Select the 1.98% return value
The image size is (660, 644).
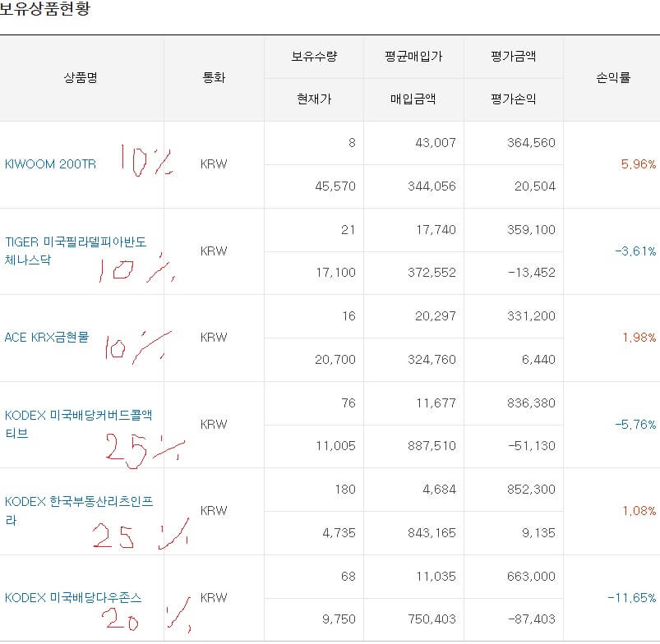639,338
